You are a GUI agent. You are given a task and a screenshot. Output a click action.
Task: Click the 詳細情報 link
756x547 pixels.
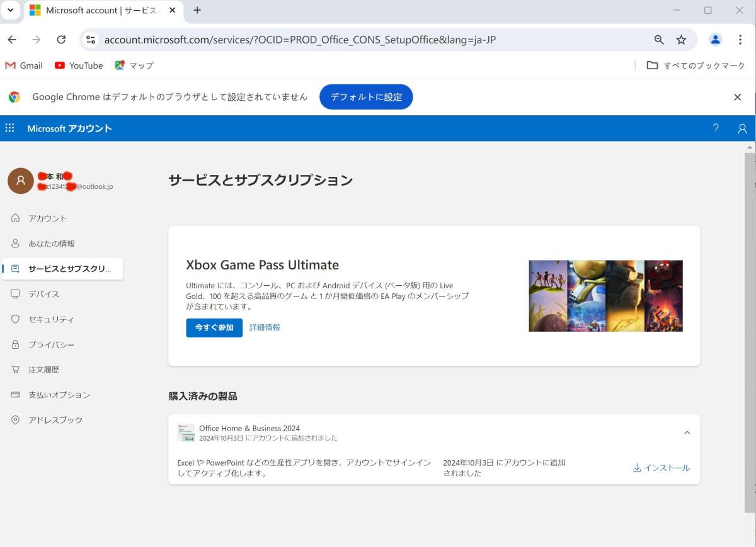(265, 327)
